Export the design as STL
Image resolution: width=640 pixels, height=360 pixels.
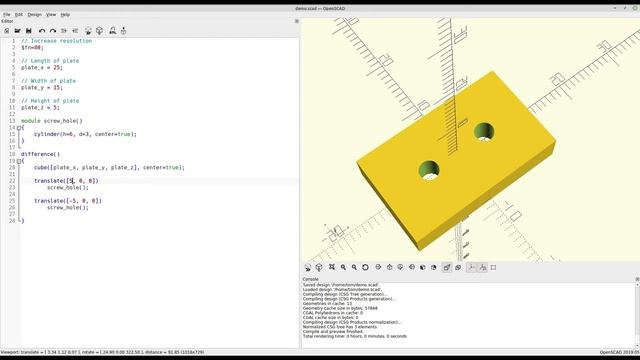pyautogui.click(x=112, y=31)
